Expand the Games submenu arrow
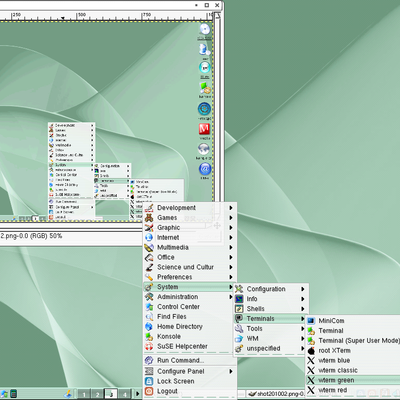Viewport: 400px width, 400px height. pos(231,218)
